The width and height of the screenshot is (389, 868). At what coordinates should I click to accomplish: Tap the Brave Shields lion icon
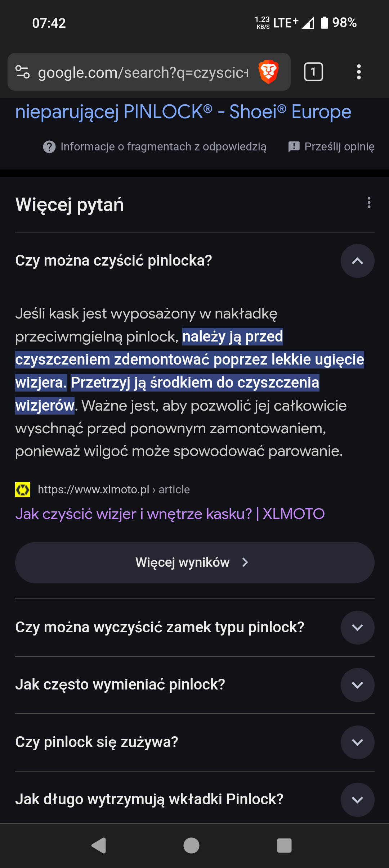(x=269, y=72)
